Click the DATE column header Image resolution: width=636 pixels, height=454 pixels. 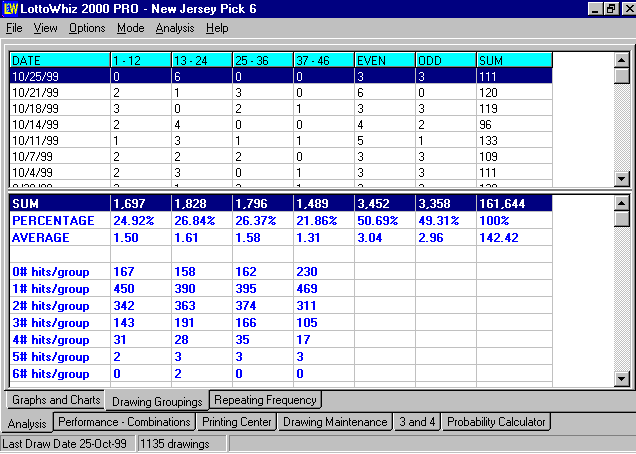pyautogui.click(x=60, y=60)
